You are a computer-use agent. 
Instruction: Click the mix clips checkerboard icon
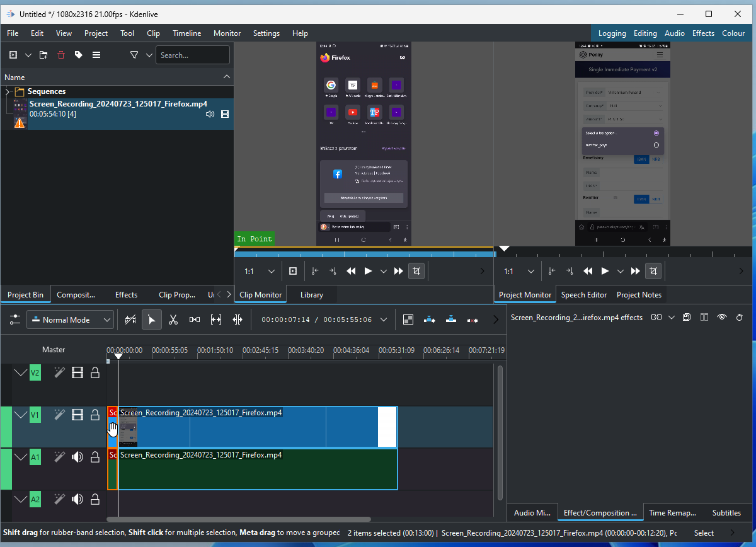pyautogui.click(x=408, y=320)
